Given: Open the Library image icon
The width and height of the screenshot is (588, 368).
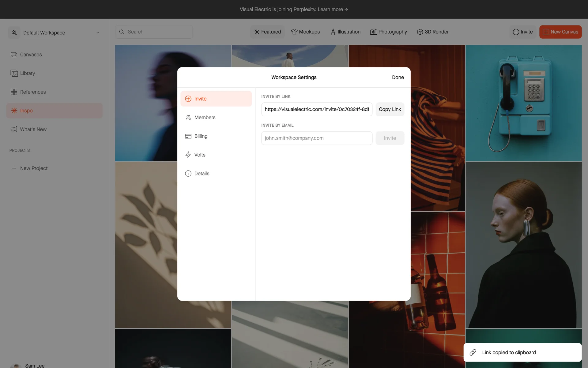Looking at the screenshot, I should click(x=14, y=73).
